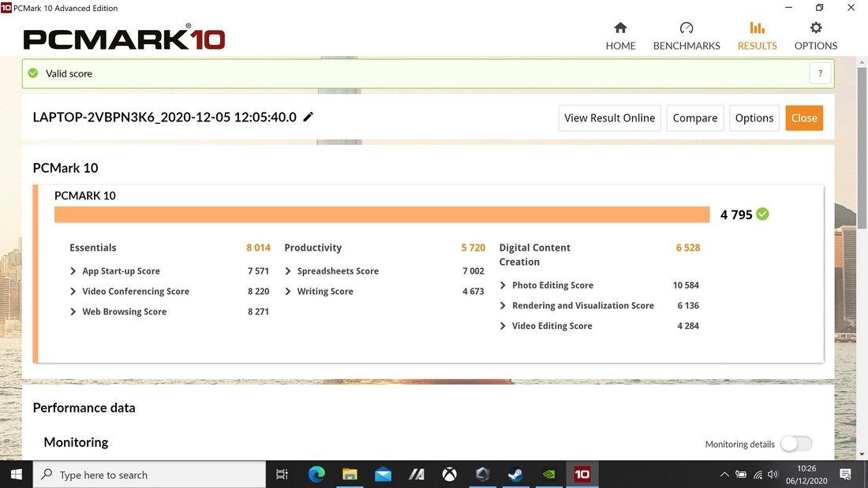
Task: Open the Action Center notifications icon
Action: point(845,474)
